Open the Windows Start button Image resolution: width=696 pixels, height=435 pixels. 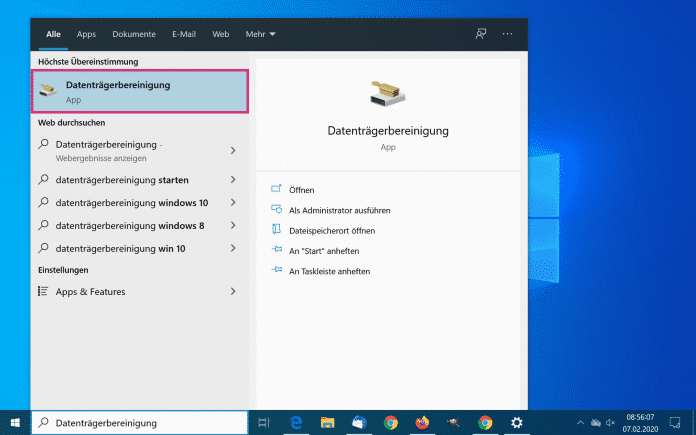(15, 423)
